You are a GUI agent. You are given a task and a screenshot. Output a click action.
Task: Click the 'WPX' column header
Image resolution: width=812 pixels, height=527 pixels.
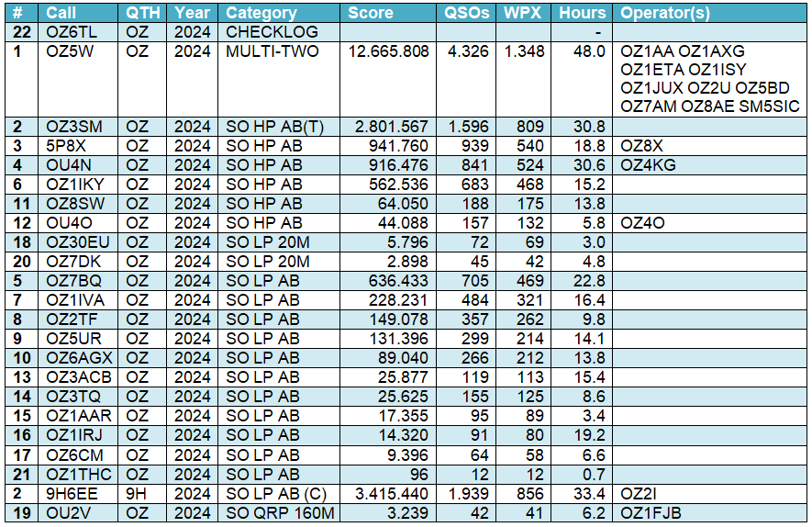[x=522, y=13]
